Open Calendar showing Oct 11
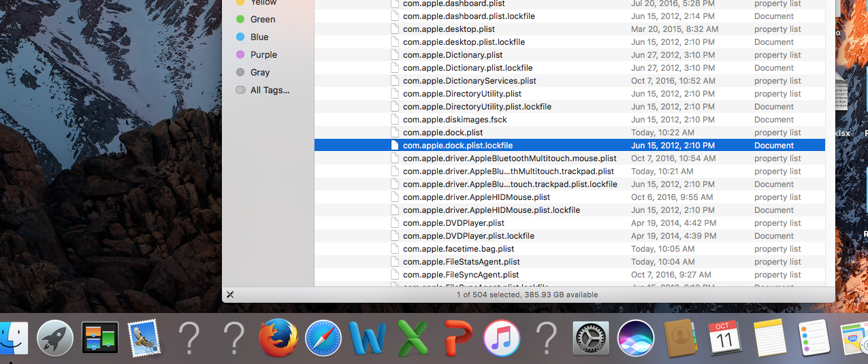This screenshot has width=868, height=364. pos(725,338)
